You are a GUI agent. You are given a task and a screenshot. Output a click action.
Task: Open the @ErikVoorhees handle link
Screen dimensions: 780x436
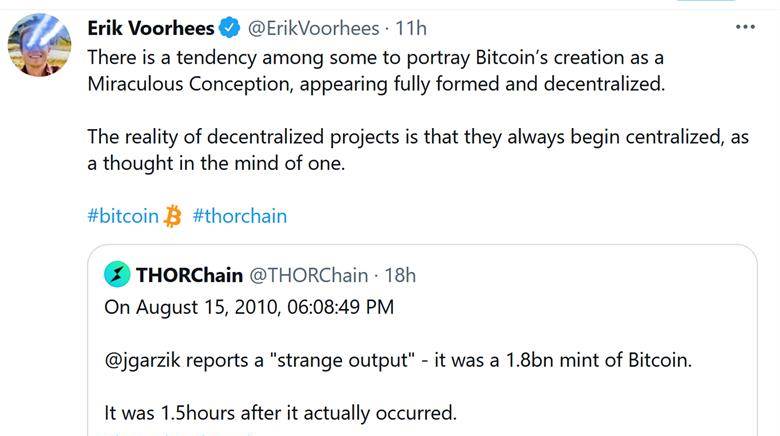313,28
